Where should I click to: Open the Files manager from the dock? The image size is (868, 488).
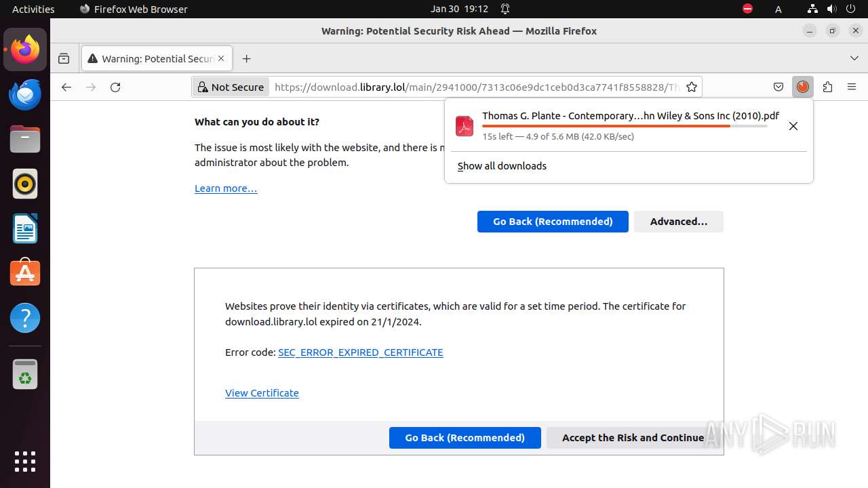click(25, 139)
